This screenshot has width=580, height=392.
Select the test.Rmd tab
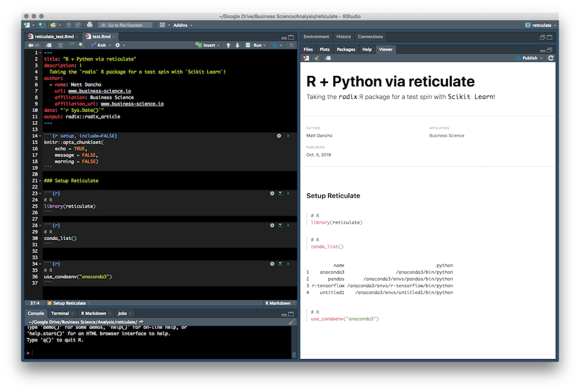click(x=101, y=37)
